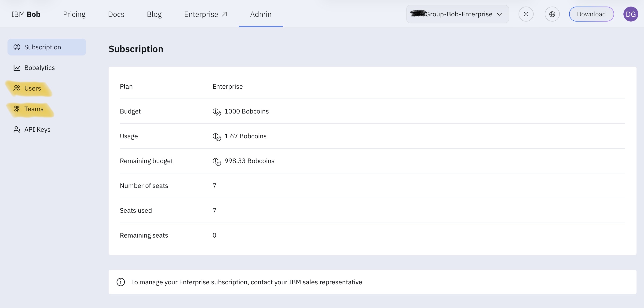The image size is (644, 308).
Task: Expand the Group-Bob-Enterprise organization dropdown
Action: 457,14
